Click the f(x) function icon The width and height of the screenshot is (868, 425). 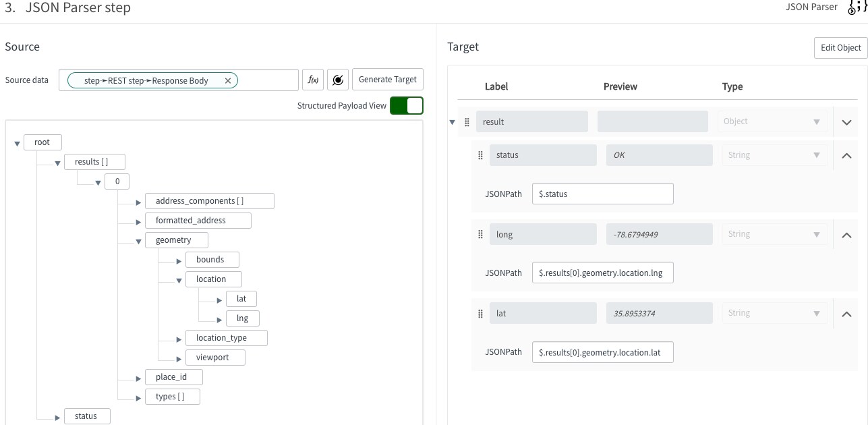pos(313,80)
